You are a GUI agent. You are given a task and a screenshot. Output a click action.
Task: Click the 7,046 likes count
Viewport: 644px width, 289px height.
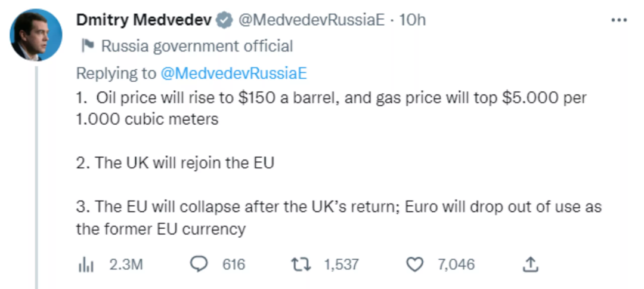point(456,264)
